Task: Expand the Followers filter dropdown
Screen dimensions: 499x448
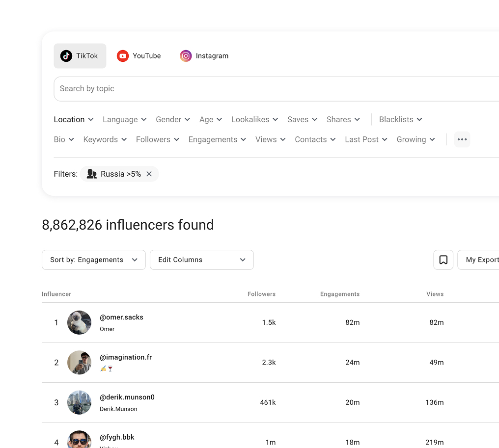Action: click(157, 140)
